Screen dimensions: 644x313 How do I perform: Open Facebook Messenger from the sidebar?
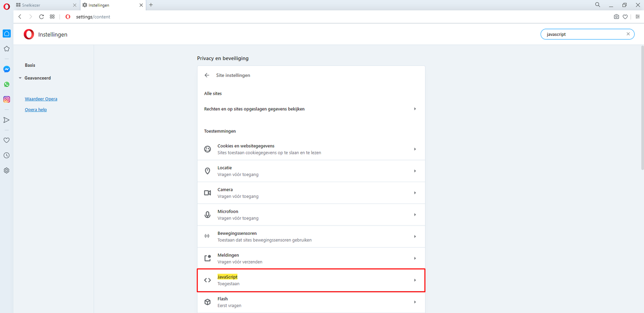click(7, 69)
